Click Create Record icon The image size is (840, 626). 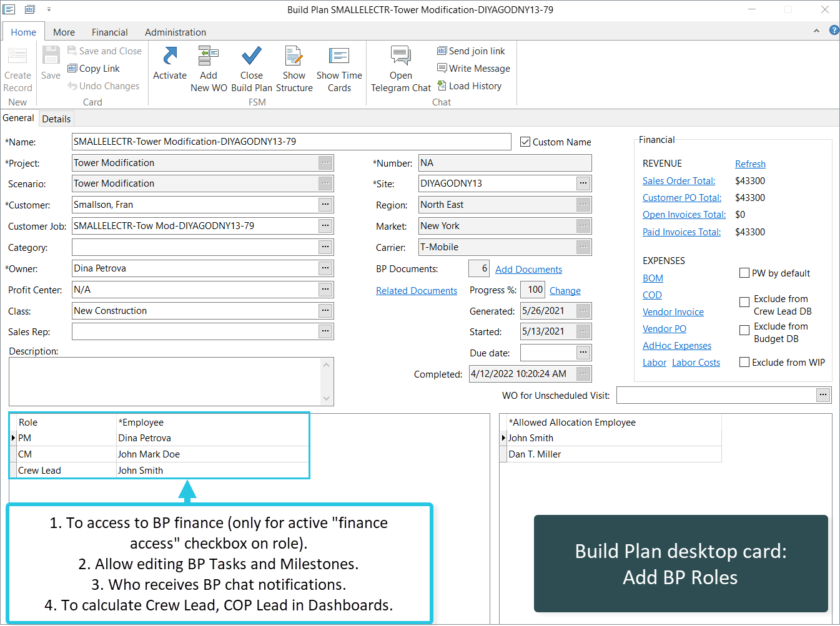(x=17, y=56)
